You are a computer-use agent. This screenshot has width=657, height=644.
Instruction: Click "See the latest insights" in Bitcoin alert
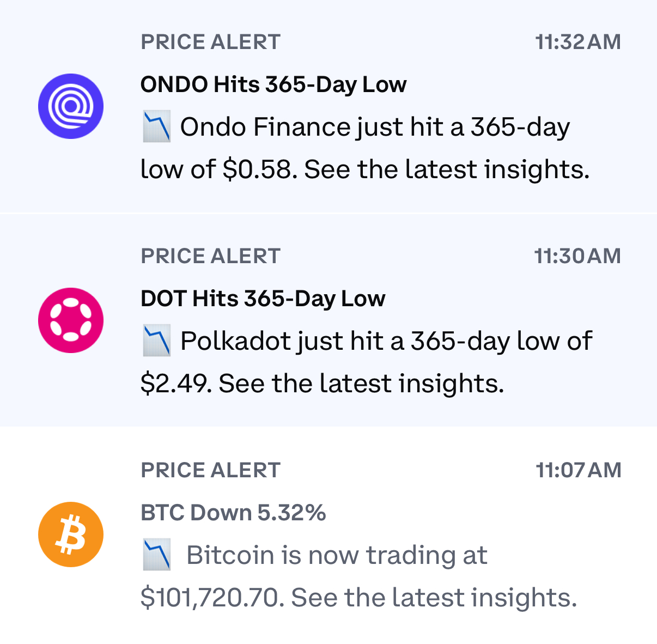(x=434, y=598)
